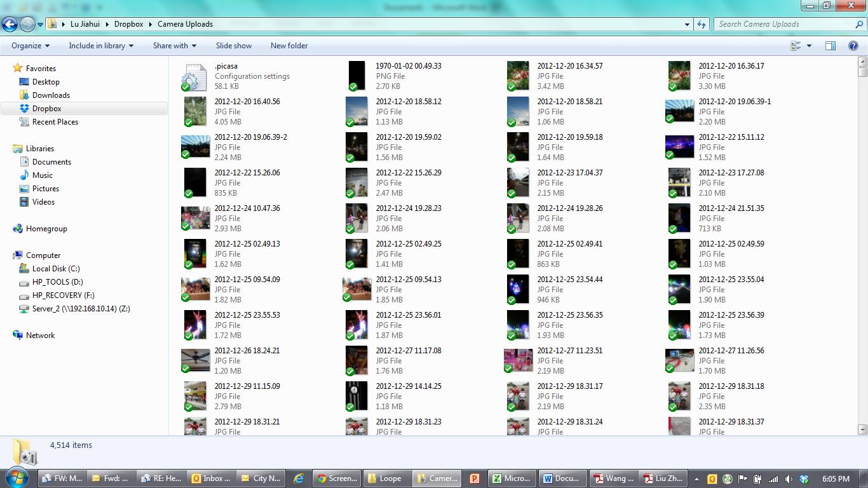Select Pictures under Libraries

coord(46,189)
